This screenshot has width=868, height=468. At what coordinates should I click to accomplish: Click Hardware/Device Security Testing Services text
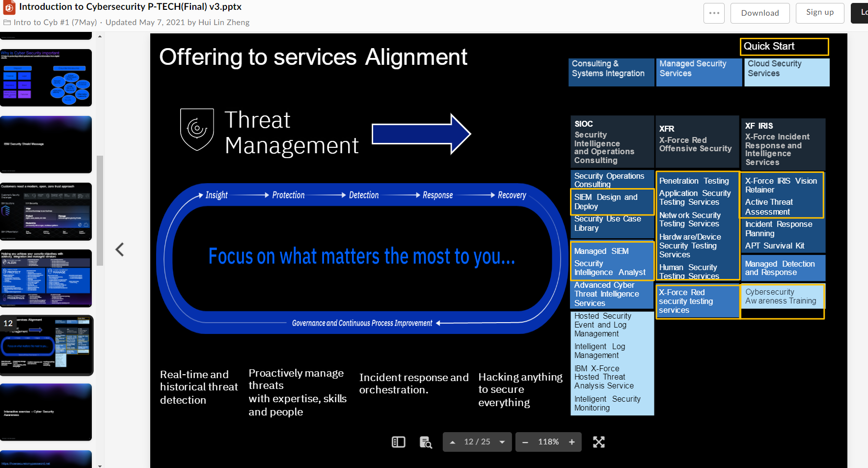pos(690,246)
